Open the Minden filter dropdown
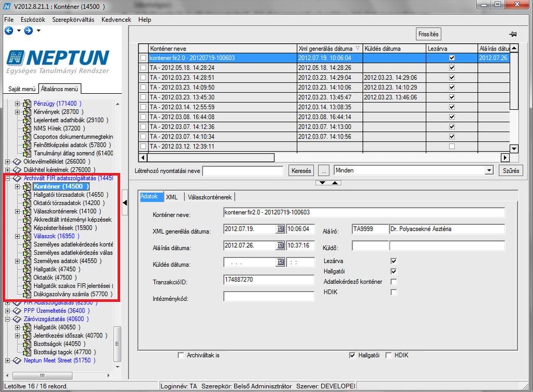This screenshot has height=392, width=533. point(489,170)
